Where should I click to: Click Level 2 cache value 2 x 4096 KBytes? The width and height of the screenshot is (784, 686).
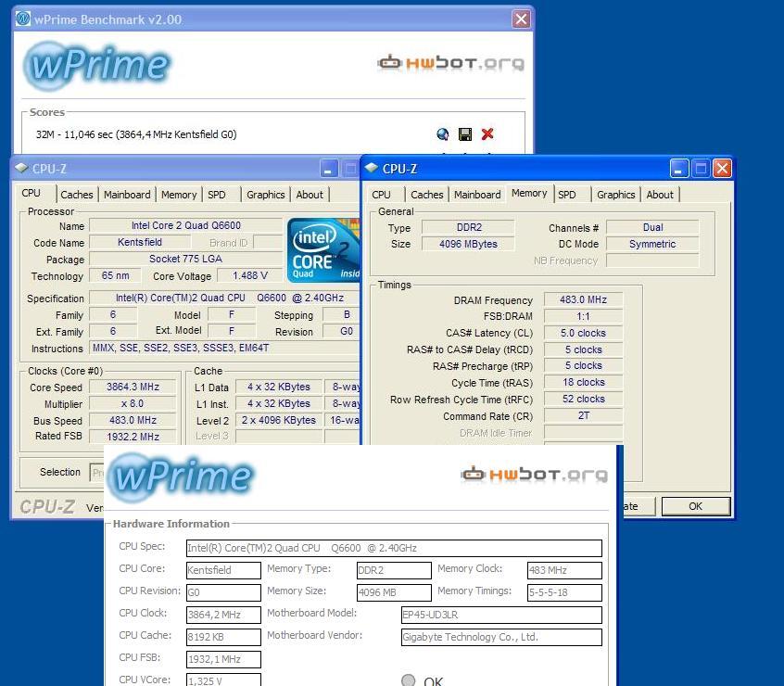279,420
